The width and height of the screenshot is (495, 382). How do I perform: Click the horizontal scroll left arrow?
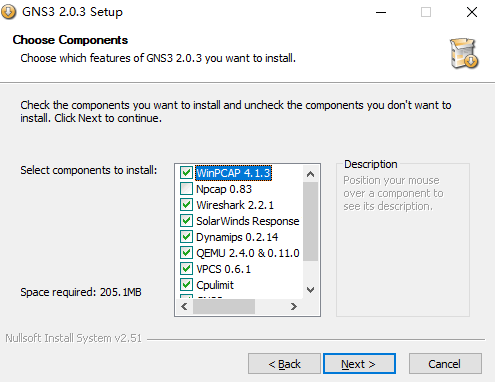click(x=184, y=306)
